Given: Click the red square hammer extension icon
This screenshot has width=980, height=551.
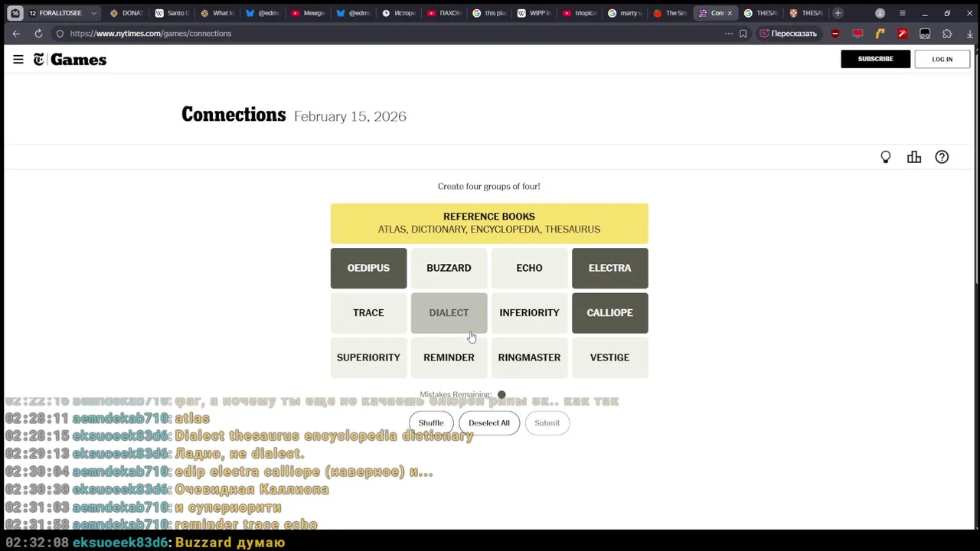Looking at the screenshot, I should (x=902, y=34).
